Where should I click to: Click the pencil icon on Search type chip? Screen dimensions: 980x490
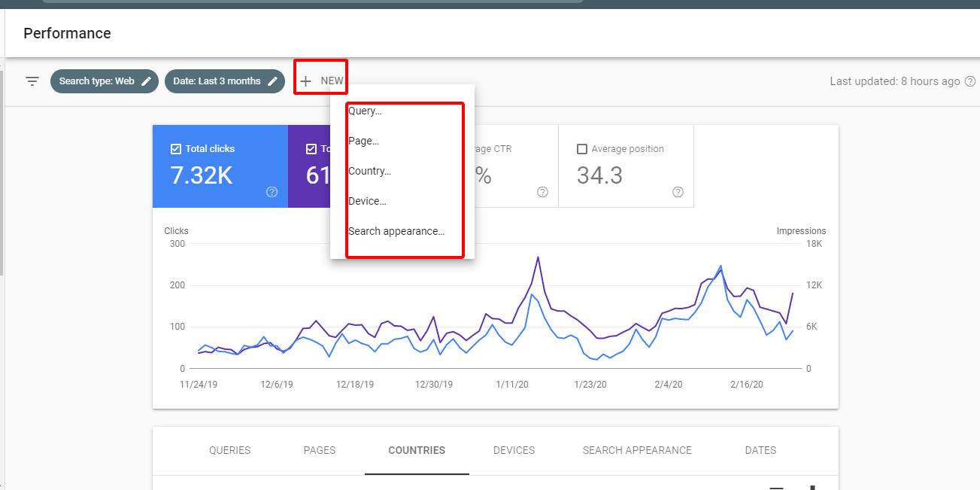[x=147, y=81]
